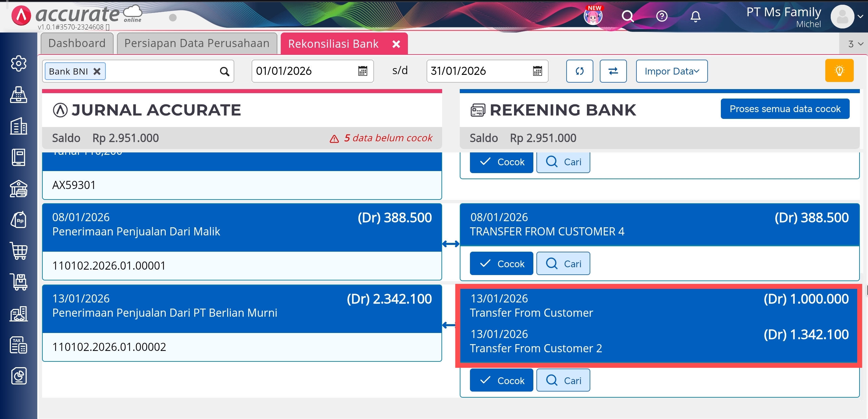This screenshot has height=419, width=868.
Task: Switch to the Dashboard tab
Action: (77, 43)
